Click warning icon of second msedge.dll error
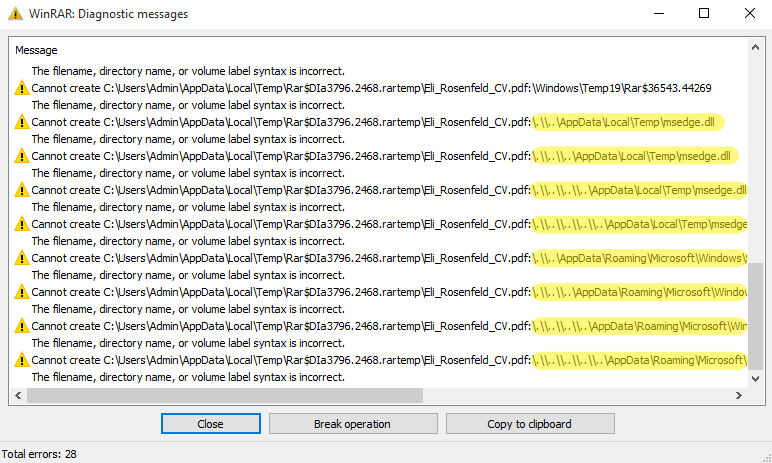The image size is (772, 463). 21,156
